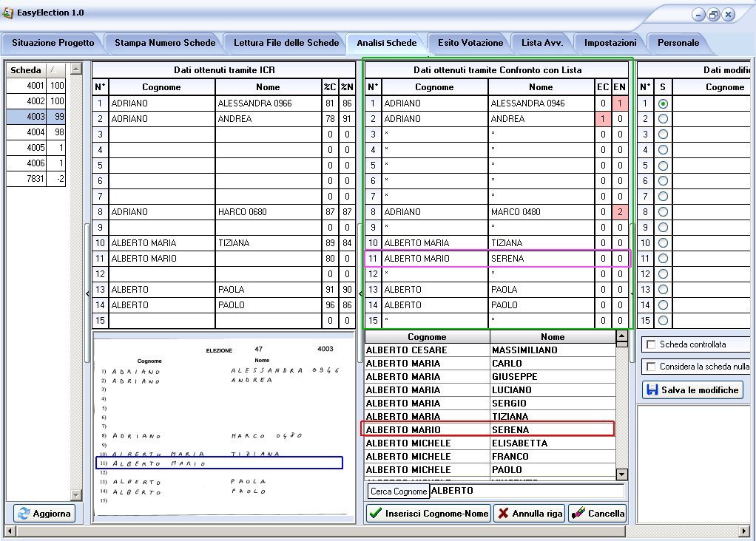Switch to Stampa Numero Schede tab
756x541 pixels.
coord(165,43)
